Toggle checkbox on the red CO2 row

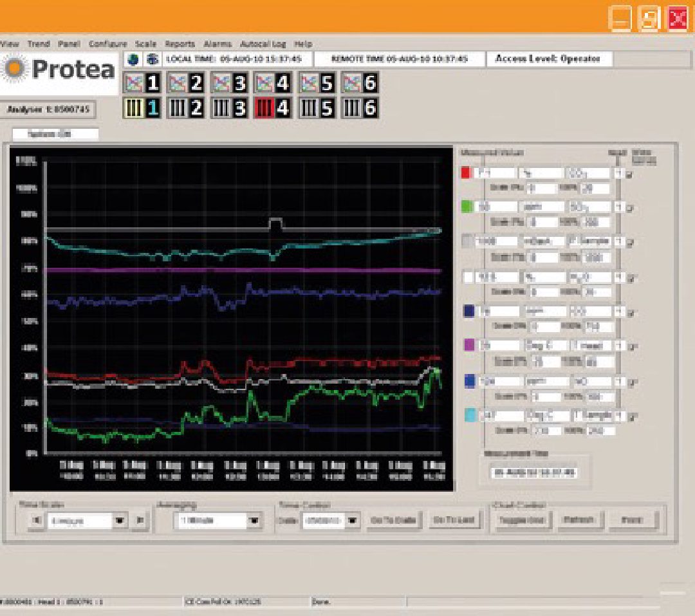click(x=630, y=174)
